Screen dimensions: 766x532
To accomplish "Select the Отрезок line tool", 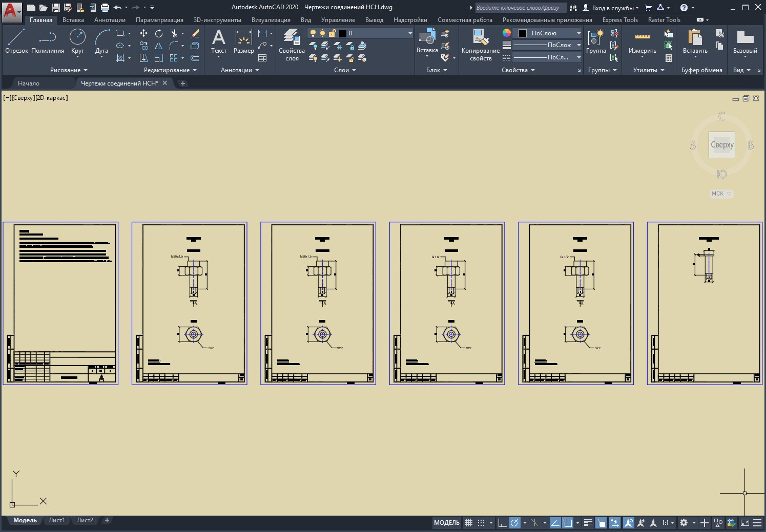I will pos(16,41).
